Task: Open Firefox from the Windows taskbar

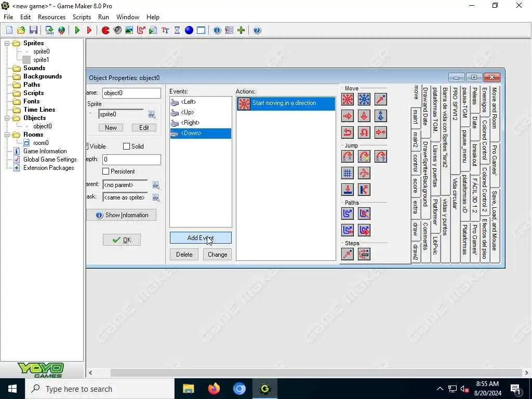Action: tap(214, 389)
